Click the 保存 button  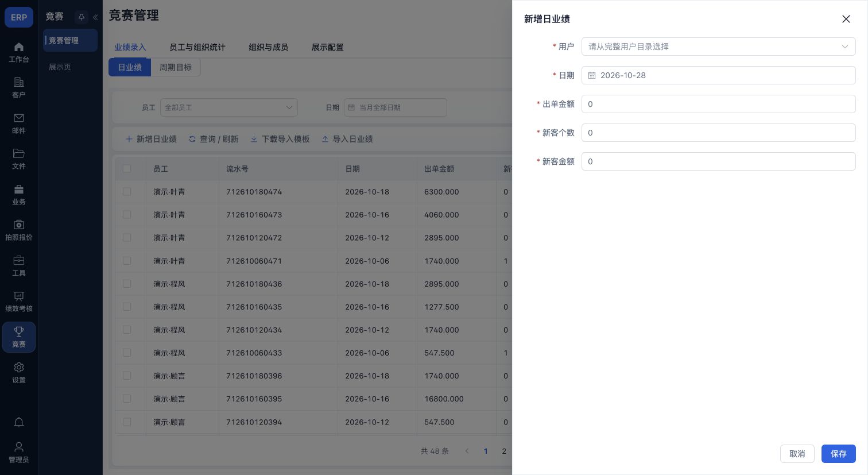[839, 454]
